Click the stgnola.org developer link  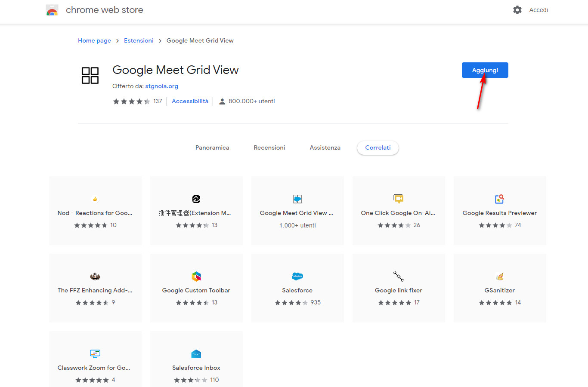162,86
